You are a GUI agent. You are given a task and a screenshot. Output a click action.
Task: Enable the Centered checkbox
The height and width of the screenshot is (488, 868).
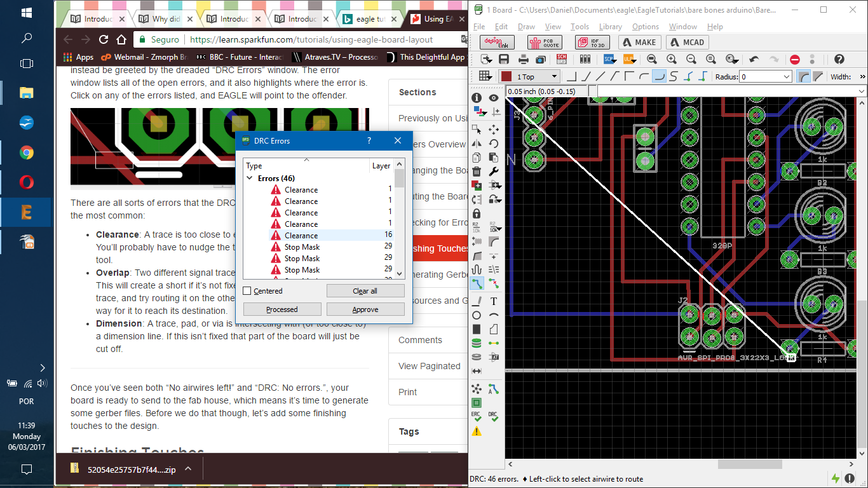tap(247, 291)
